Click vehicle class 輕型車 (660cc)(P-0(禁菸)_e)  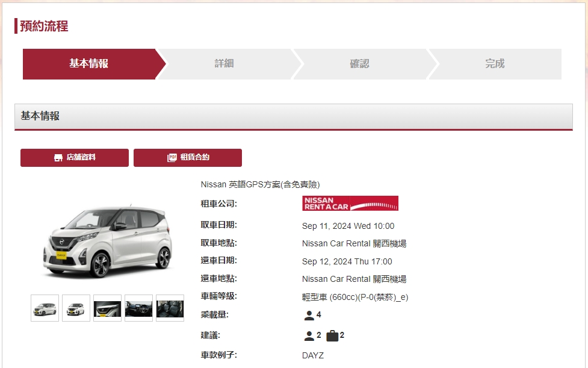coord(355,298)
